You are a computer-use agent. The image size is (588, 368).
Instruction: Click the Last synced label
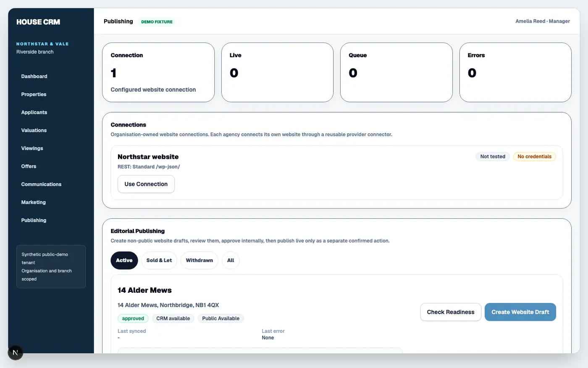pyautogui.click(x=132, y=331)
